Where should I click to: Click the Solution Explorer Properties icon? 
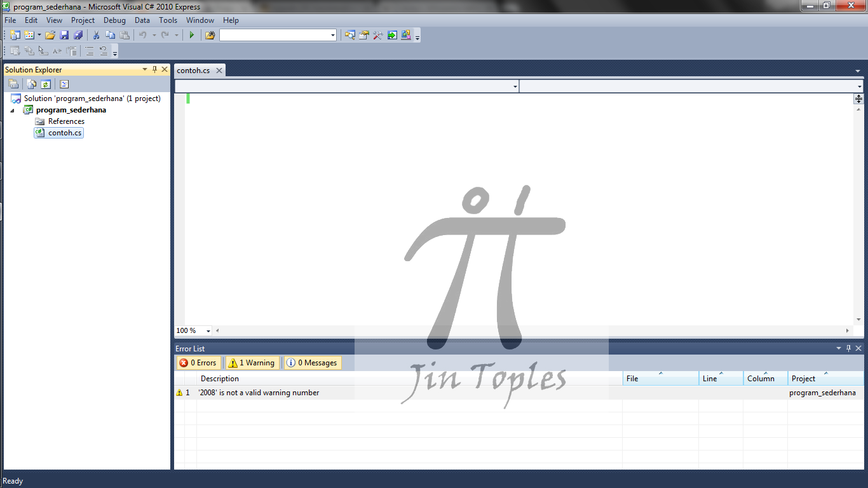13,84
